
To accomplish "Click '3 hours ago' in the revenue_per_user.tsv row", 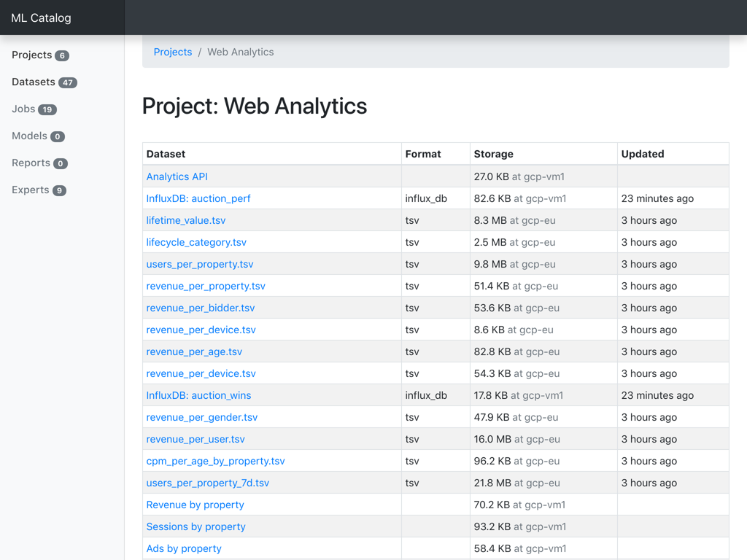I will tap(649, 440).
